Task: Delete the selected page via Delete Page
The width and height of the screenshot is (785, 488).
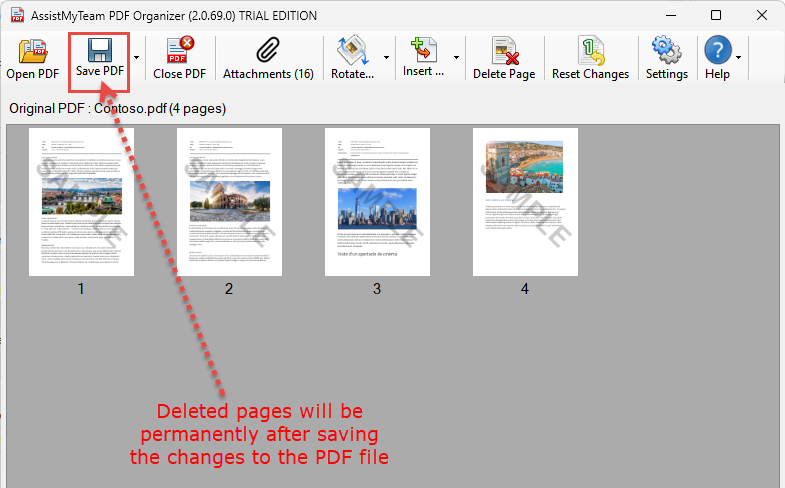Action: tap(503, 52)
